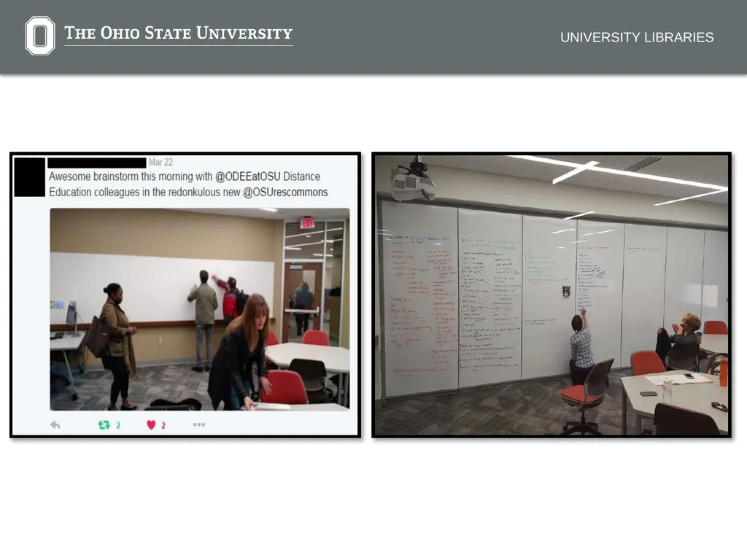Click the blacked-out tweet profile avatar
Viewport: 747px width, 560px height.
pyautogui.click(x=29, y=177)
